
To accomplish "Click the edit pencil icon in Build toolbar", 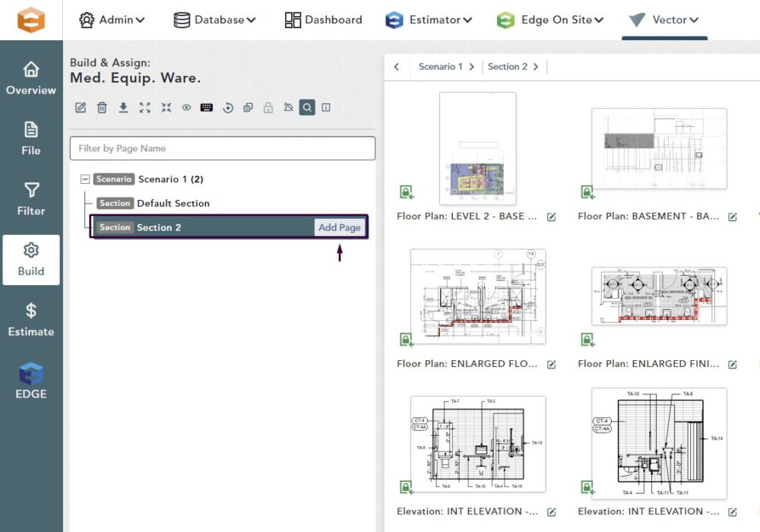I will coord(81,108).
